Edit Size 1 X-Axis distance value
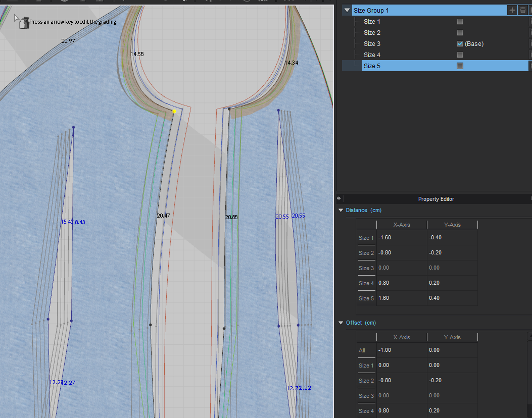Viewport: 532px width, 418px height. [401, 238]
